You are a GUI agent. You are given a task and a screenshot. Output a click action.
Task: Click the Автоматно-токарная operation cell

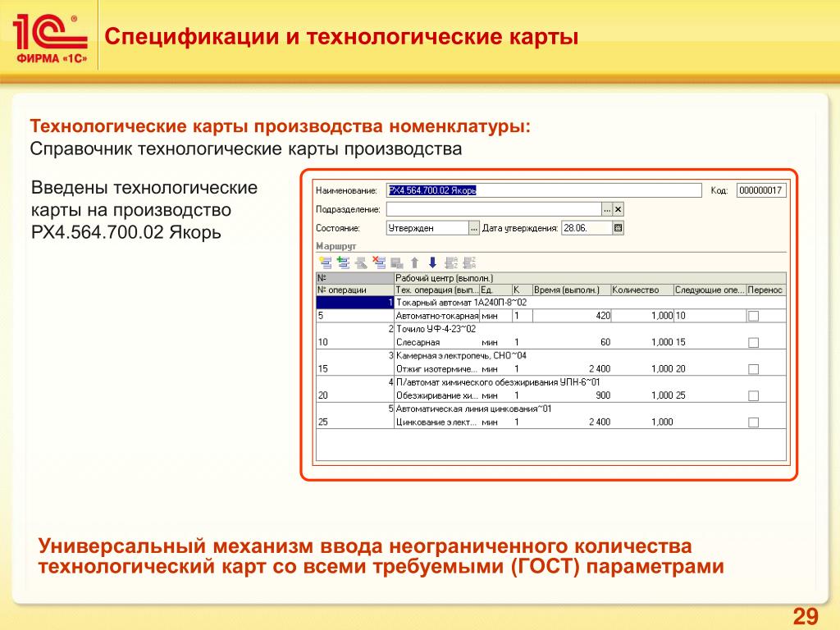436,316
